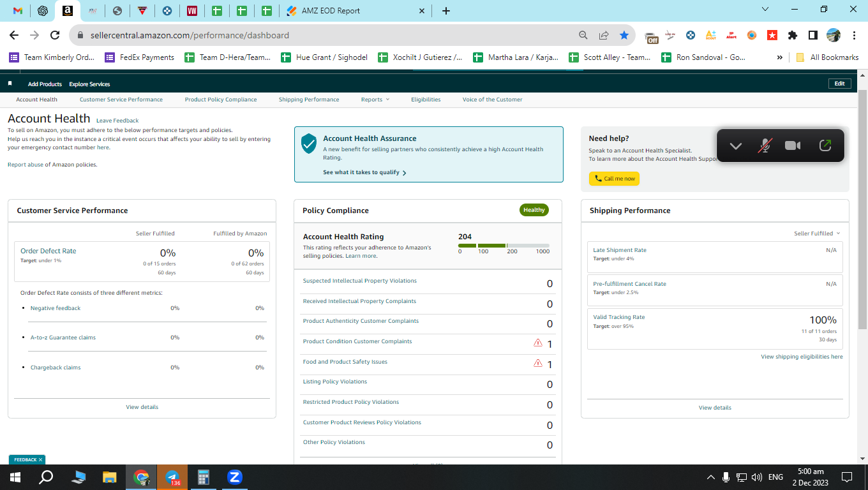Click the Account Health Rating progress bar

pyautogui.click(x=504, y=246)
